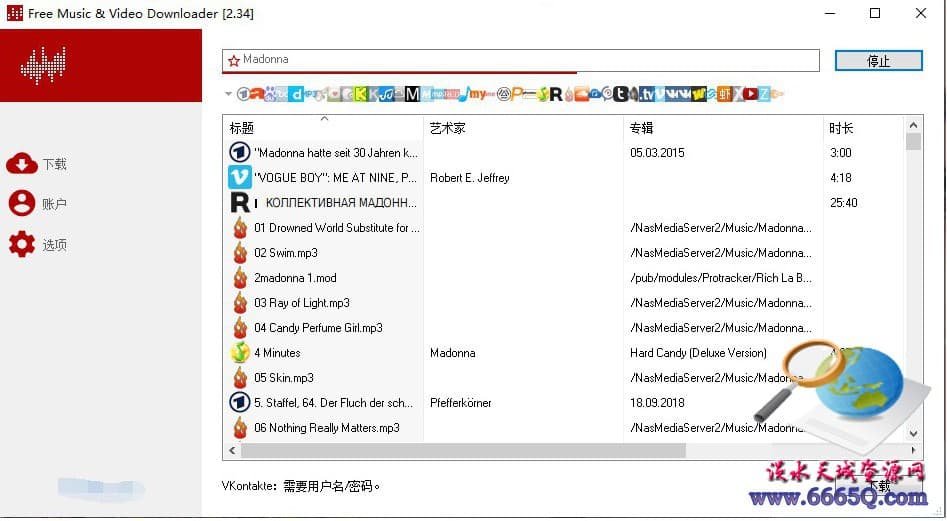The image size is (947, 521).
Task: Click the 'VKontakte: 需要用户名/密码' status text
Action: (x=301, y=486)
